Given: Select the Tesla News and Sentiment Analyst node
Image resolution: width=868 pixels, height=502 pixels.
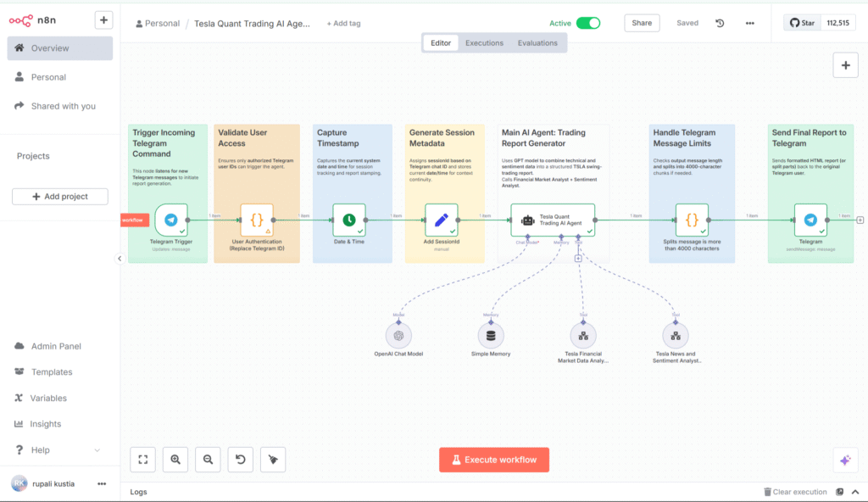Looking at the screenshot, I should tap(676, 336).
